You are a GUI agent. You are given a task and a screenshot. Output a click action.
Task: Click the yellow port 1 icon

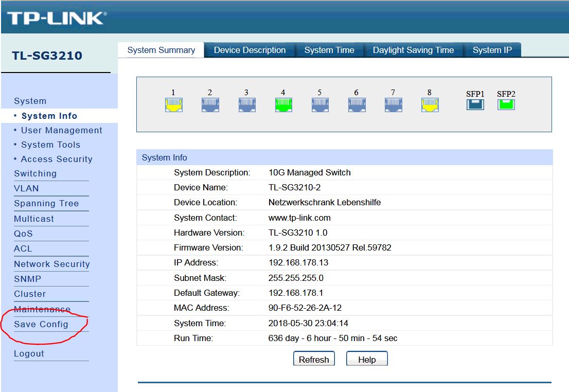174,105
